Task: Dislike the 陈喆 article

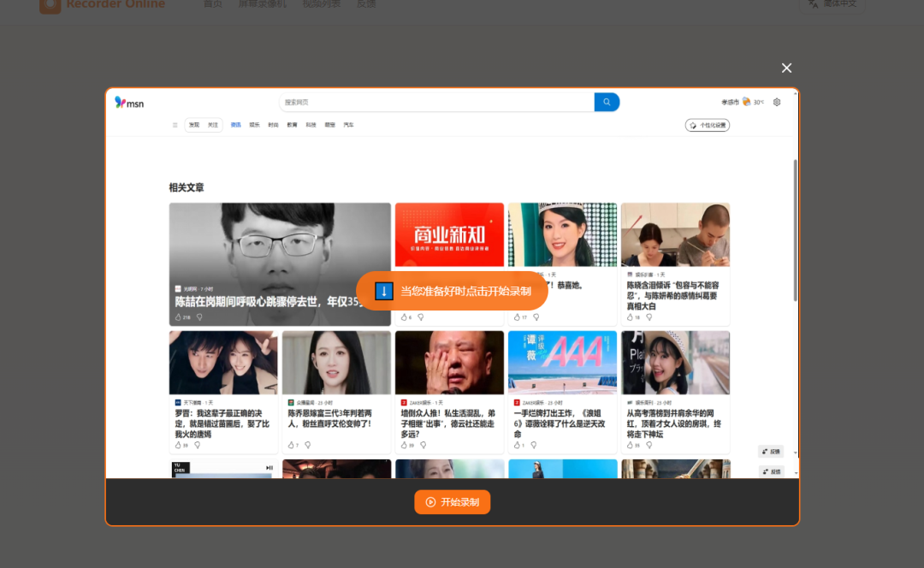Action: [199, 317]
